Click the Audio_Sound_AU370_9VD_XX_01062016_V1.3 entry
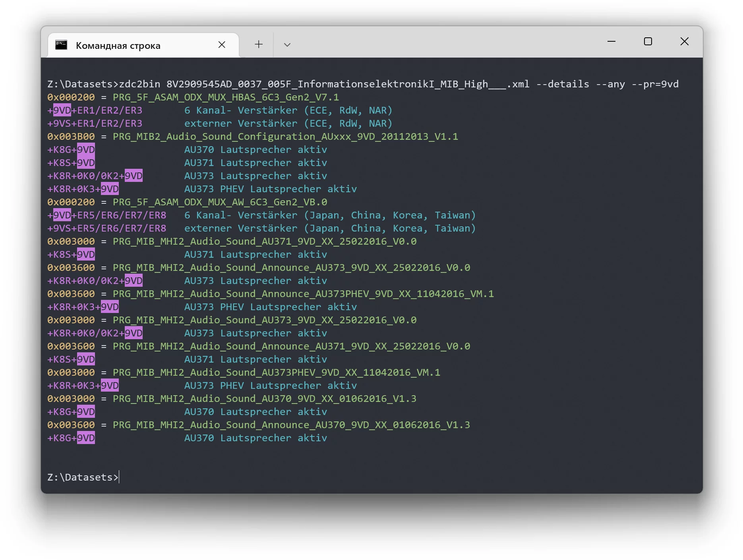Viewport: 743px width, 560px height. (264, 399)
